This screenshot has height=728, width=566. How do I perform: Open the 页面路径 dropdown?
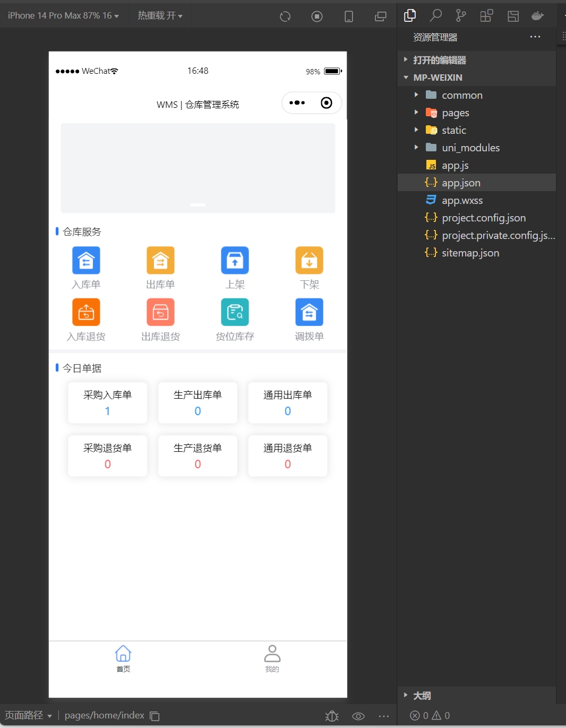[28, 715]
